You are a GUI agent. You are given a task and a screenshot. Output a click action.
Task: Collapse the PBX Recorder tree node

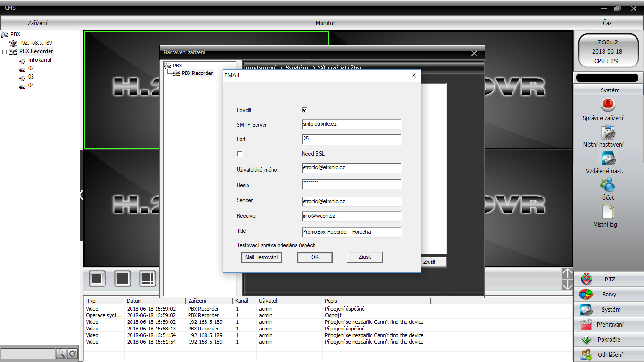4,52
